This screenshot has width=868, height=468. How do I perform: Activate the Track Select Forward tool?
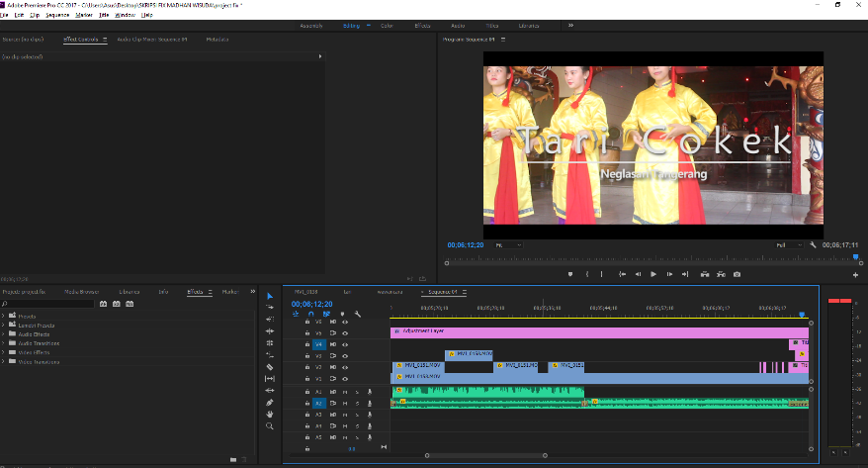(269, 308)
